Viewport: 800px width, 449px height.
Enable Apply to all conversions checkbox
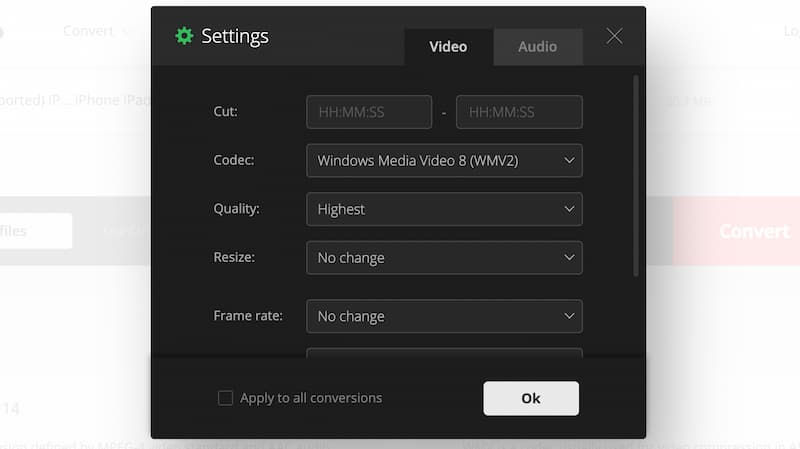click(x=226, y=398)
